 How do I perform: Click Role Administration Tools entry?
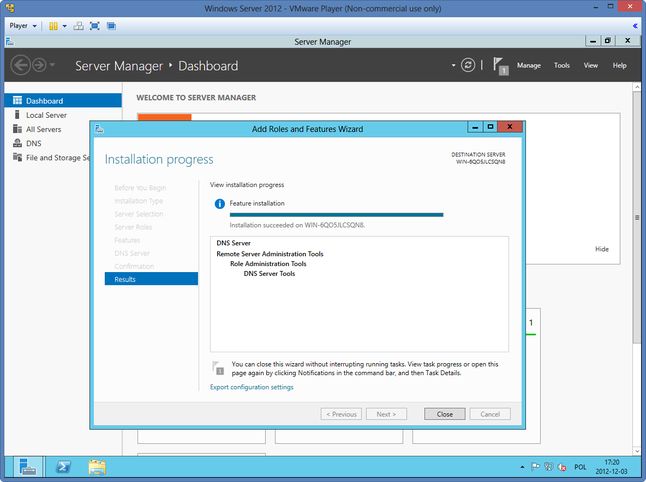point(268,264)
